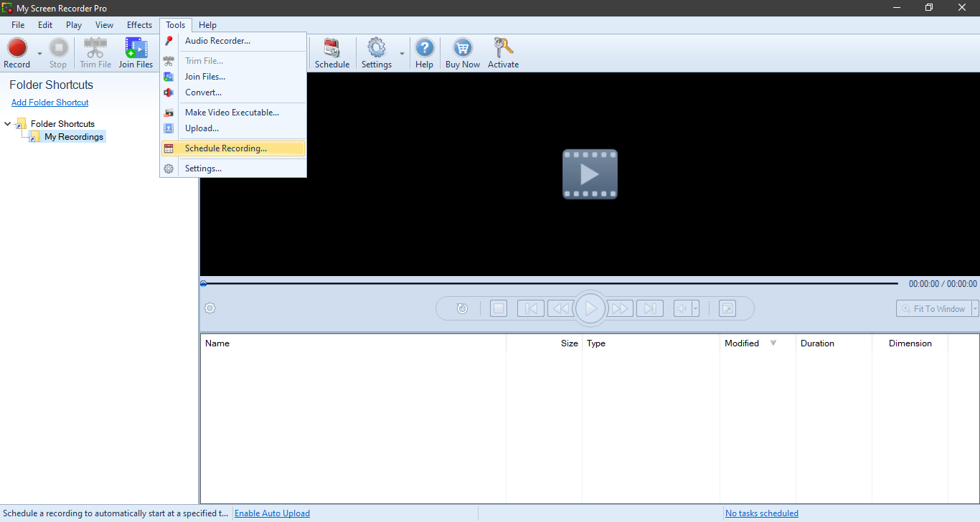
Task: Sort the file list by Dimension column
Action: pyautogui.click(x=910, y=343)
